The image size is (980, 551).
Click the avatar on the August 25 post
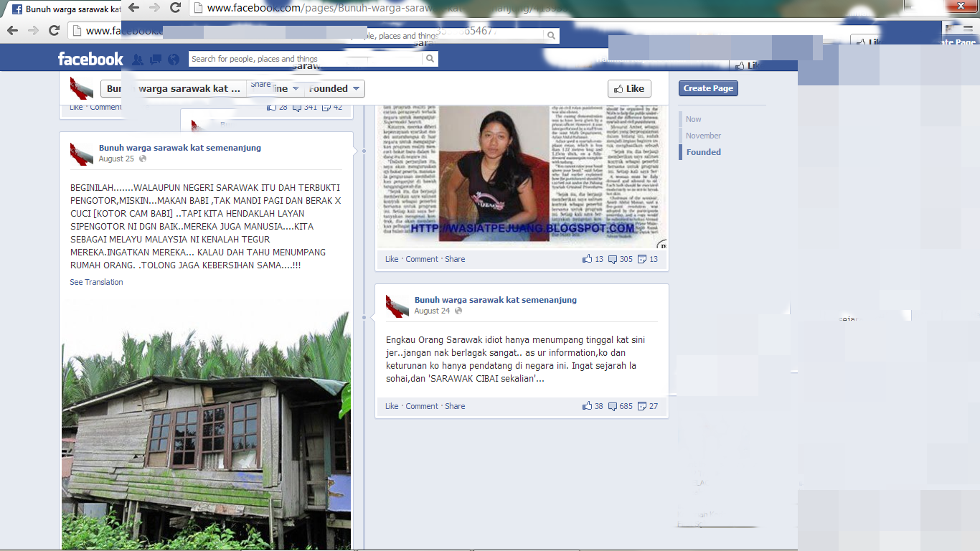(x=81, y=154)
